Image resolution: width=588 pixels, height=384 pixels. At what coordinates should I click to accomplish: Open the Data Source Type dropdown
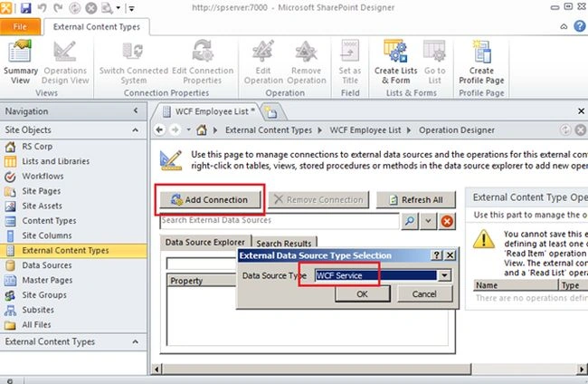[444, 275]
